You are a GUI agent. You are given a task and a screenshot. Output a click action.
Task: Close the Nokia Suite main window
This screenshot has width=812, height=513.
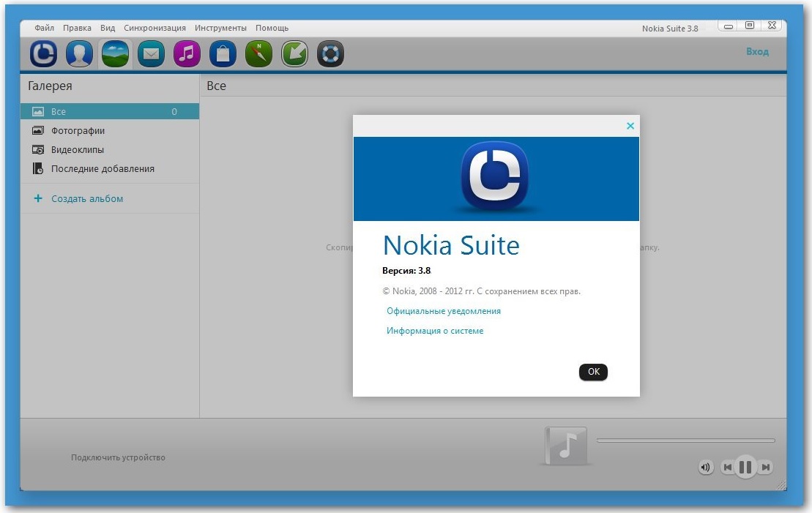(x=772, y=26)
